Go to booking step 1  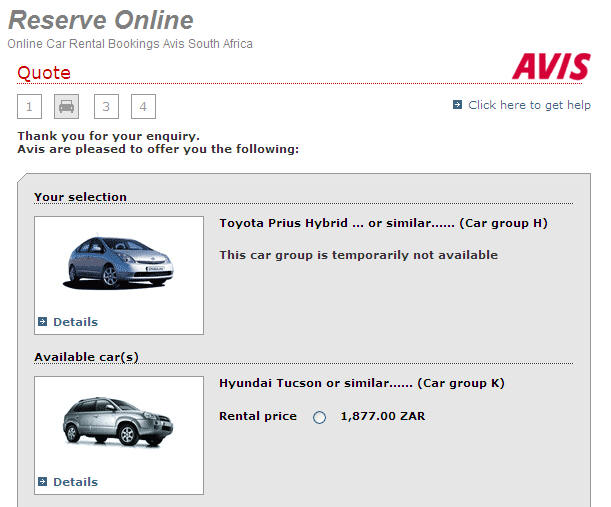(x=29, y=106)
